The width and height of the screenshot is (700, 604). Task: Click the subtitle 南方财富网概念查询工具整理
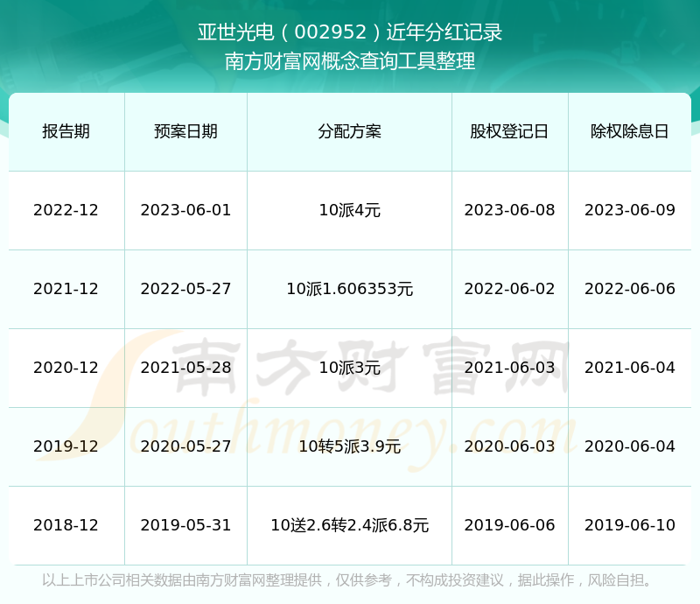[350, 61]
